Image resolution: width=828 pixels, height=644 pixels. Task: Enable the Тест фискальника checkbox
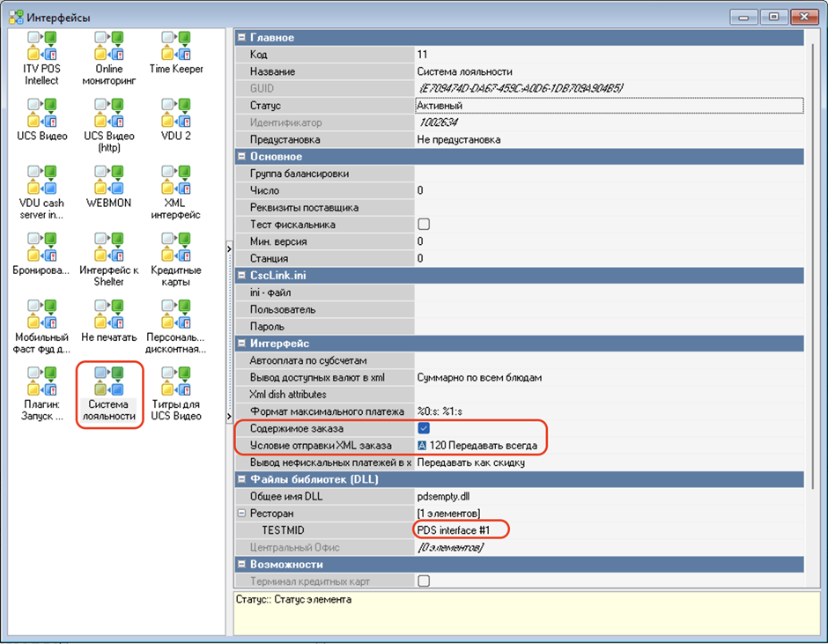point(424,225)
